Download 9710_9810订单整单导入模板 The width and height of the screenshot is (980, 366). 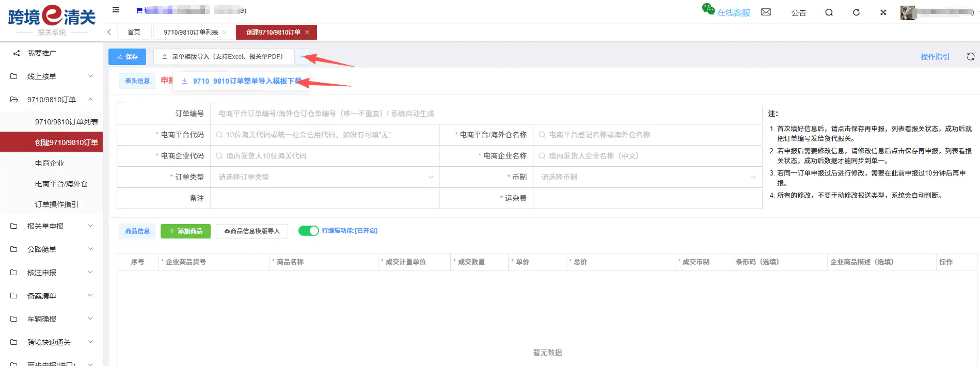click(x=242, y=81)
